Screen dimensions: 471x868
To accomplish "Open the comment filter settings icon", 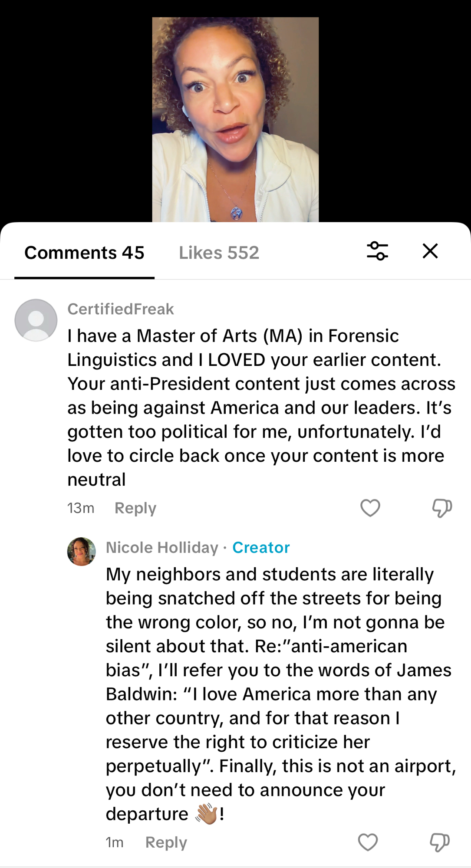I will (x=377, y=251).
